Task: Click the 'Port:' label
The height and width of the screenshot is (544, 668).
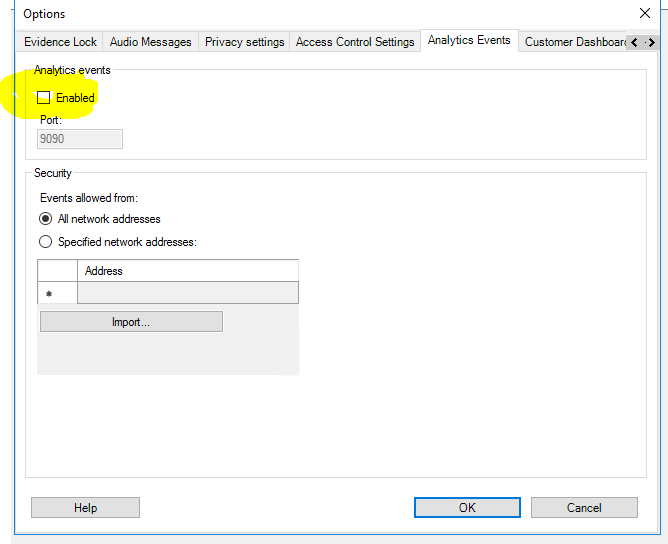Action: coord(51,120)
